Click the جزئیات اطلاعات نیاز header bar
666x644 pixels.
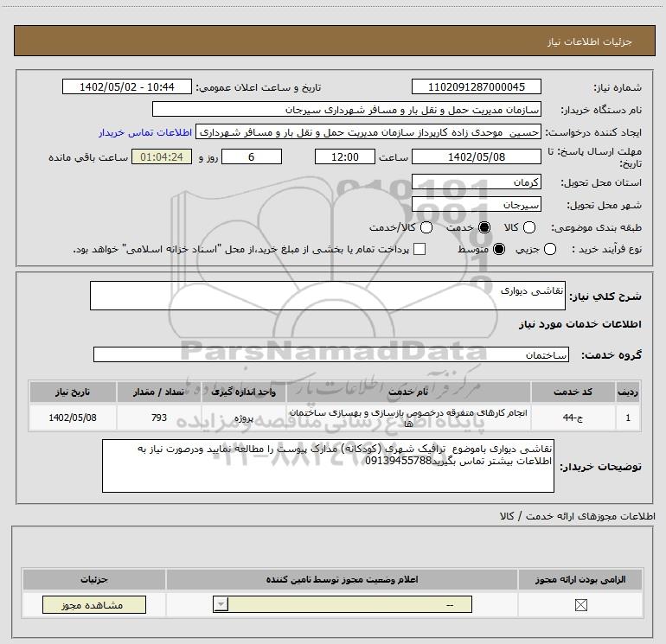334,41
